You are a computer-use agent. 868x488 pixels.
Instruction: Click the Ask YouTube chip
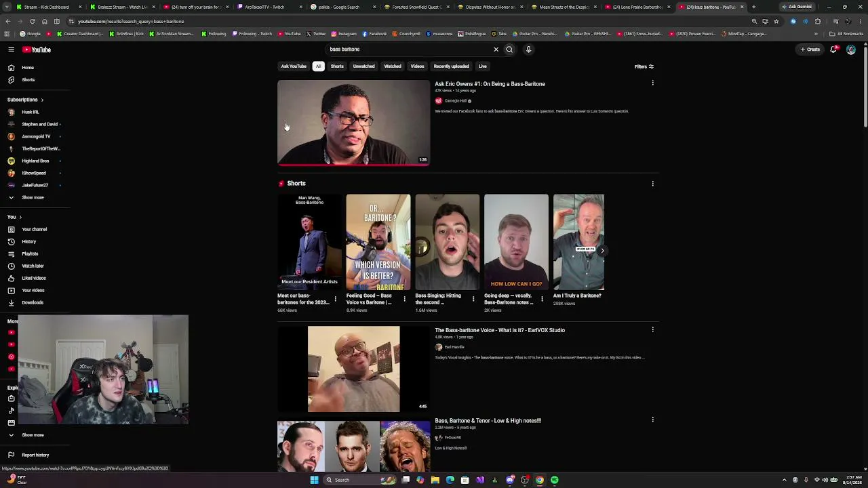click(x=294, y=66)
